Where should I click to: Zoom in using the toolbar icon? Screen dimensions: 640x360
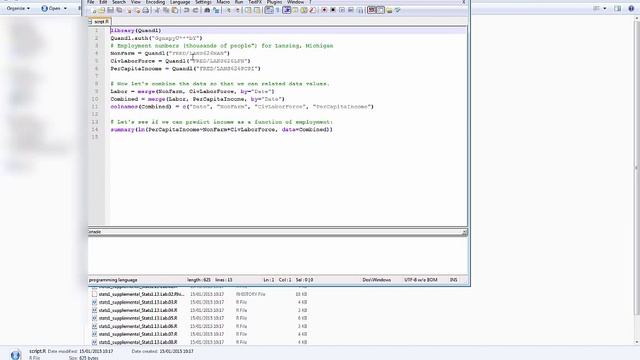click(x=228, y=10)
